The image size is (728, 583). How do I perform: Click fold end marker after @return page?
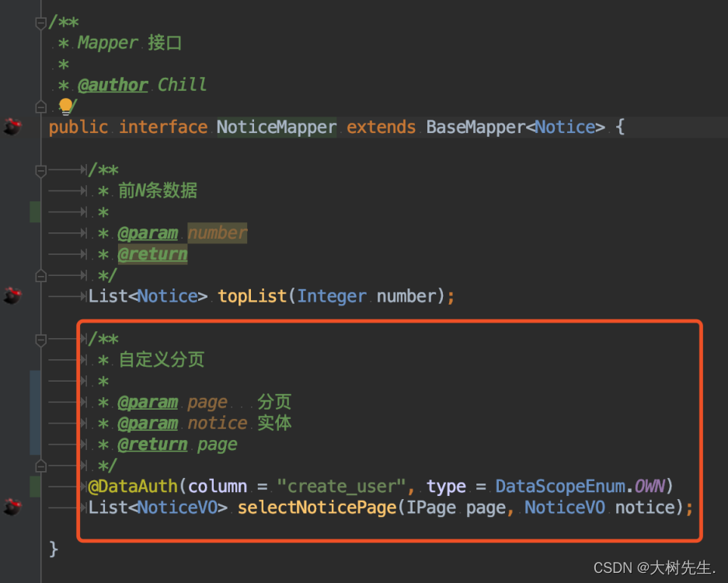[41, 466]
